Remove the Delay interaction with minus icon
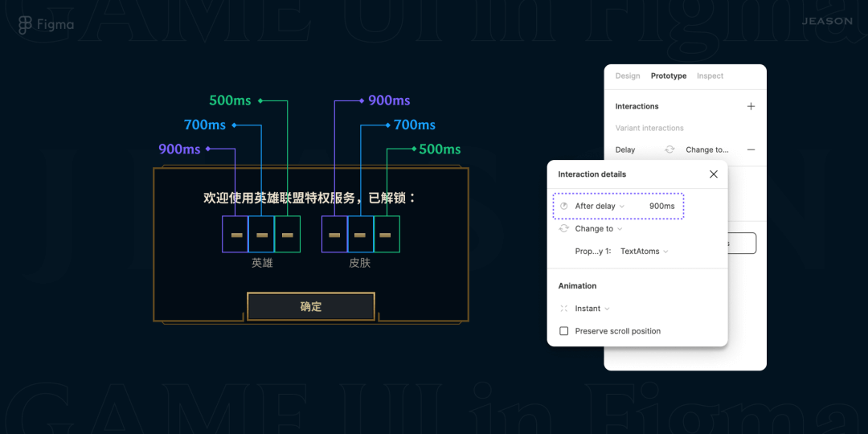The height and width of the screenshot is (434, 868). (751, 149)
